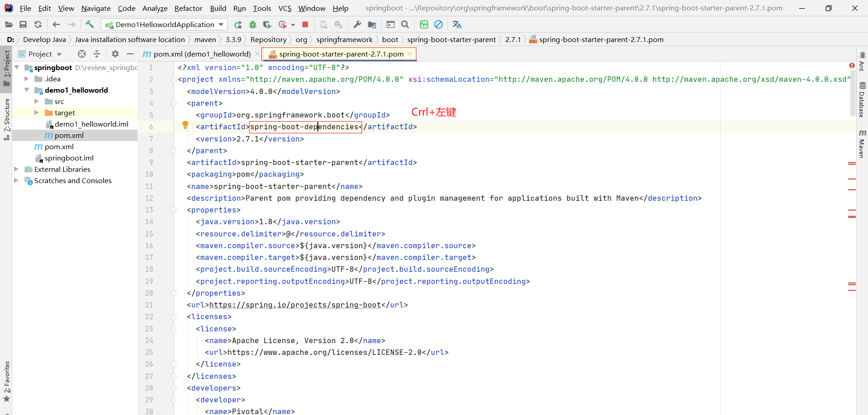This screenshot has width=868, height=415.
Task: Open Project Structure from the toolbar
Action: click(372, 24)
